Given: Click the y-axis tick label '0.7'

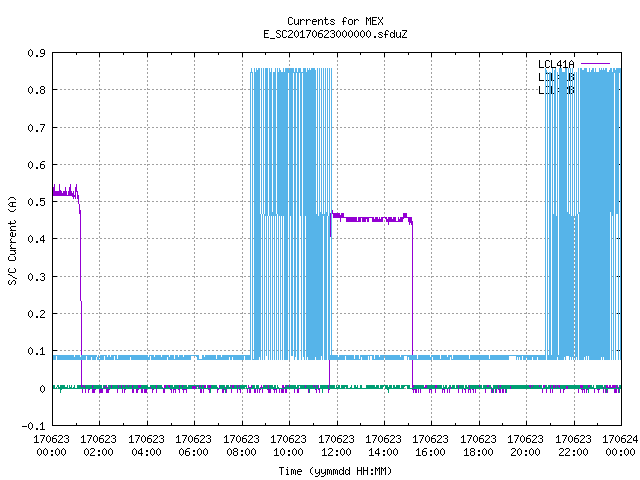Looking at the screenshot, I should pos(37,128).
